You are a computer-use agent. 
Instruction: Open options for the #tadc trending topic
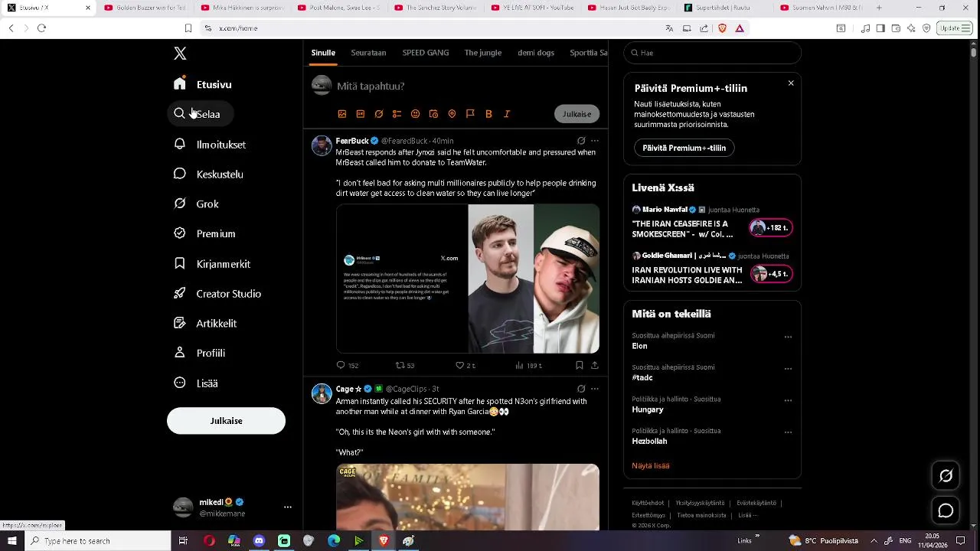[x=788, y=369]
